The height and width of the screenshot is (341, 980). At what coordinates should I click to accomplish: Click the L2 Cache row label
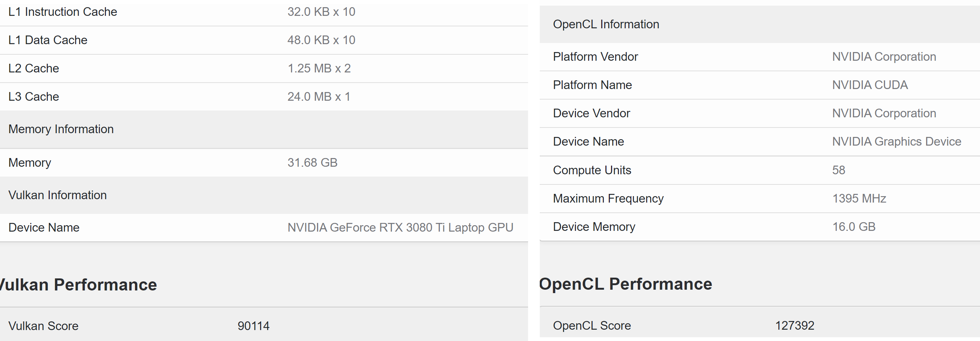pyautogui.click(x=34, y=69)
